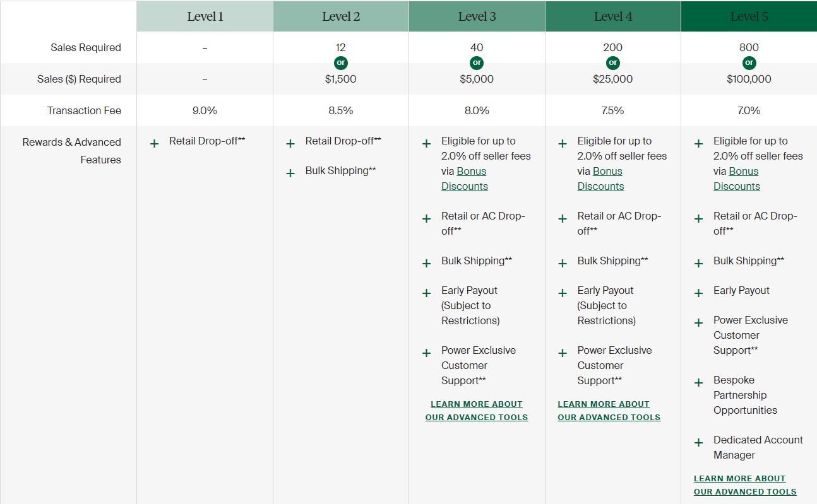Viewport: 817px width, 504px height.
Task: Click the 7.0% transaction fee value
Action: (x=749, y=110)
